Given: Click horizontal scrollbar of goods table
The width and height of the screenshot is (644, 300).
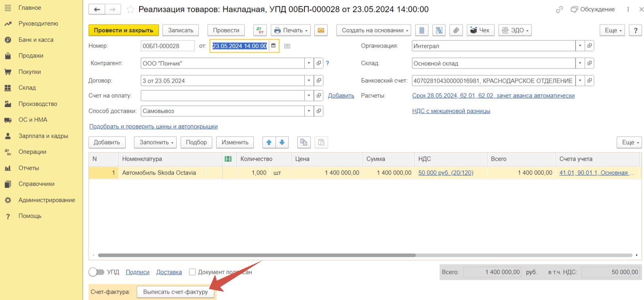Looking at the screenshot, I should point(257,255).
